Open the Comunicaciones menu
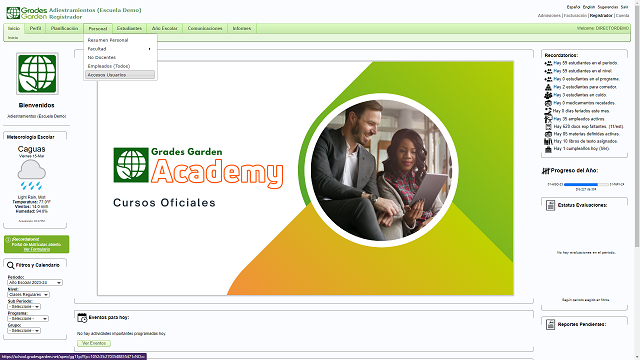The width and height of the screenshot is (640, 360). 205,28
